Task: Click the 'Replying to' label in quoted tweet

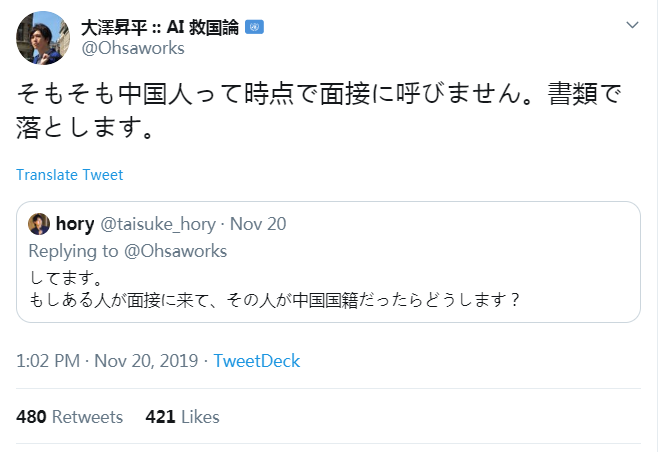Action: [75, 250]
